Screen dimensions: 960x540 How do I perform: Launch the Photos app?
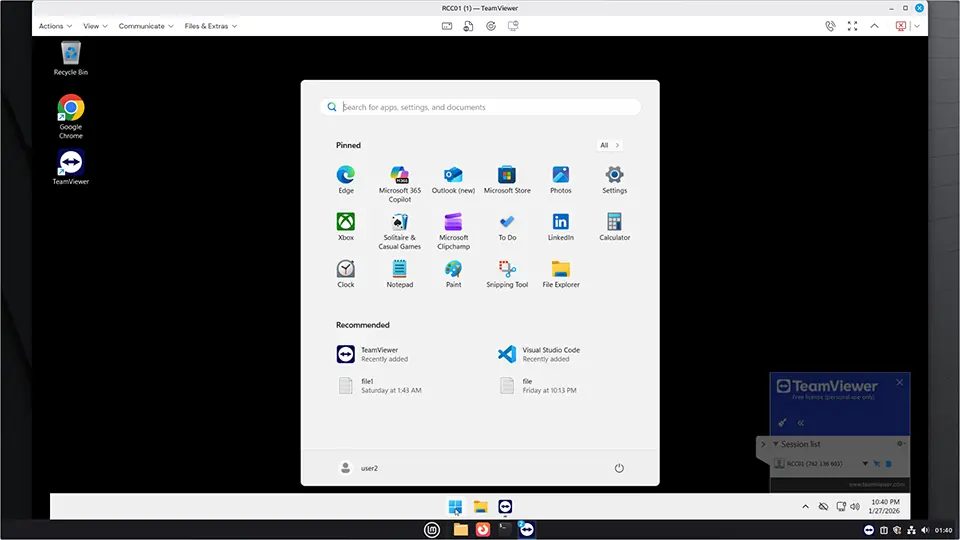tap(560, 180)
